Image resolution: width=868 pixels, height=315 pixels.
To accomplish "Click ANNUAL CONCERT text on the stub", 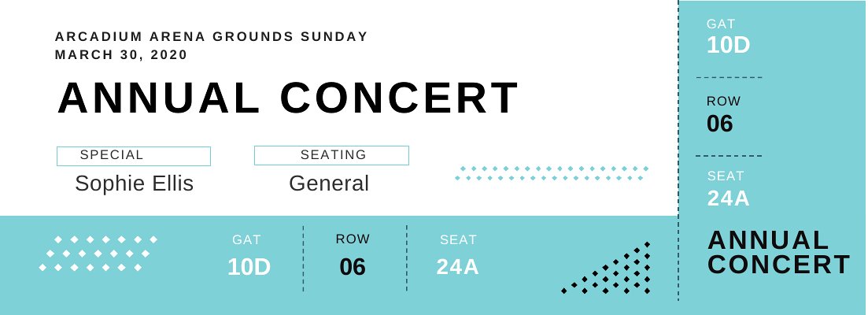I will coord(778,252).
